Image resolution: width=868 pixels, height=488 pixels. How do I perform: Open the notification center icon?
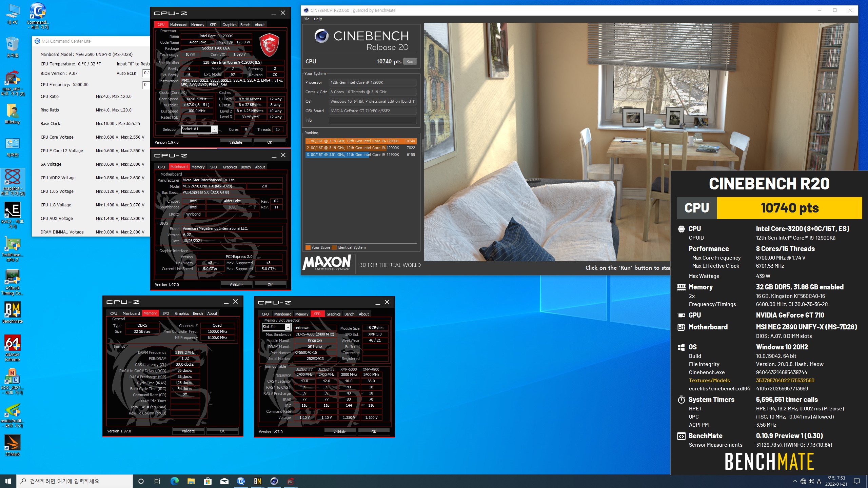(x=857, y=481)
